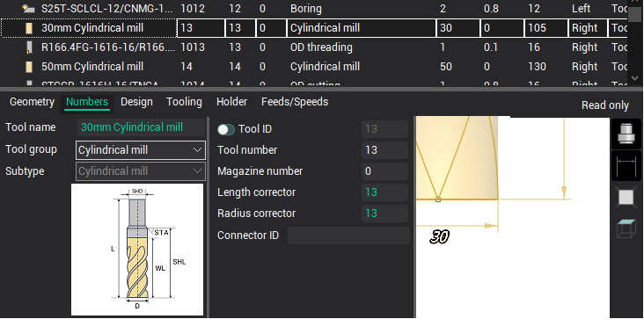Click the 30 dimension label in preview
644x319 pixels.
coord(439,236)
